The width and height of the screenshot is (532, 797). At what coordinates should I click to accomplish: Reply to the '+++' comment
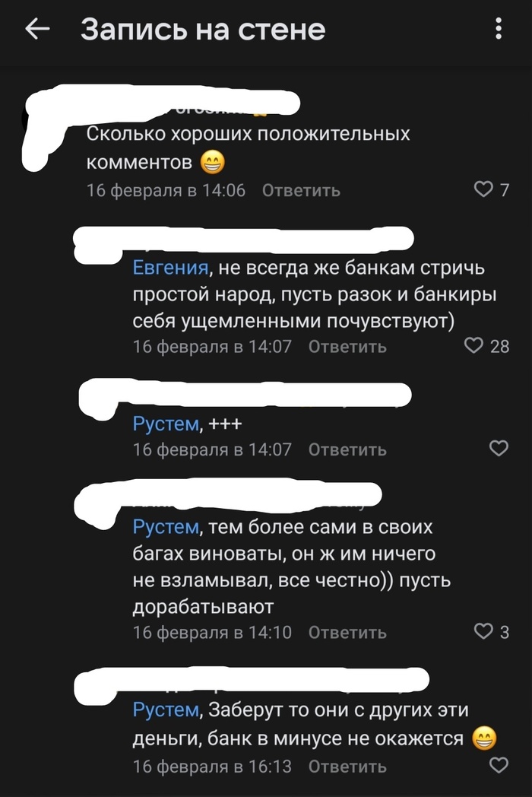point(347,449)
